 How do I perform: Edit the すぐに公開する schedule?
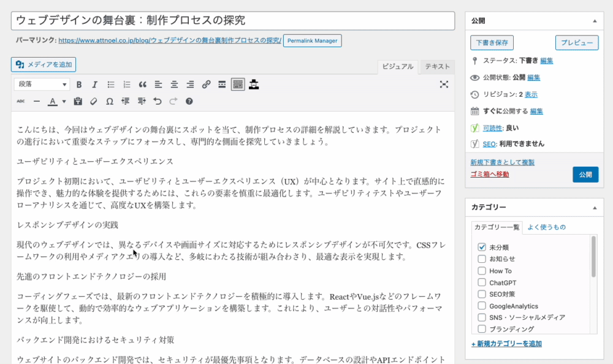tap(536, 111)
